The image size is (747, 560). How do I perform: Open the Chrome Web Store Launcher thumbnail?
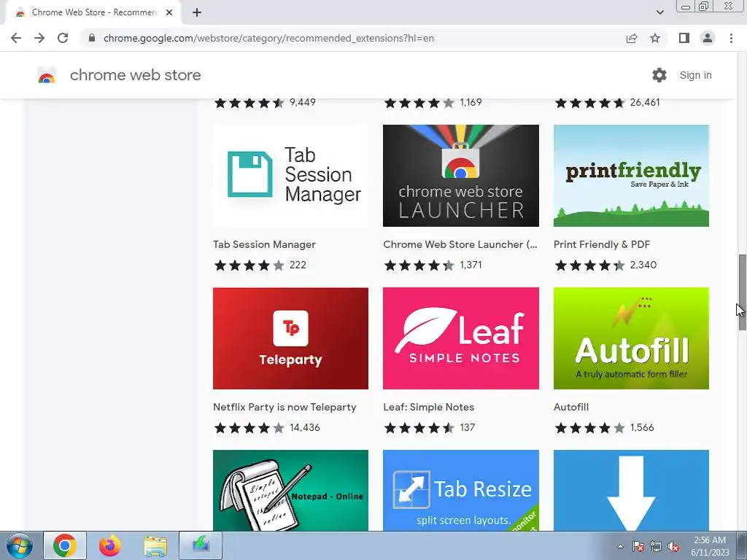461,176
